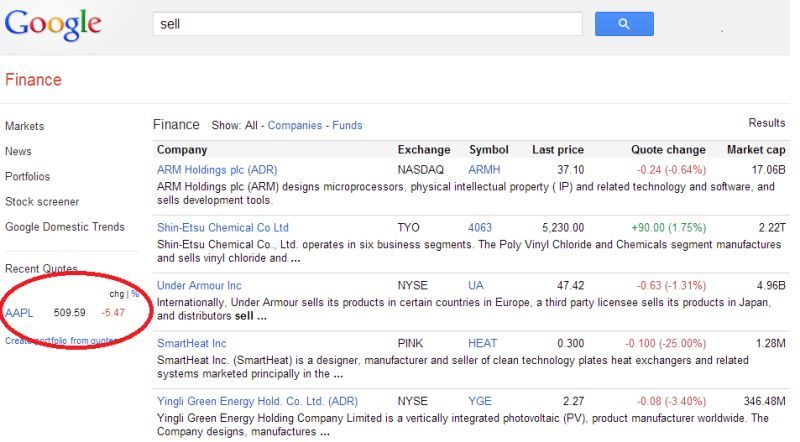
Task: Open the Finance heading link
Action: (33, 80)
